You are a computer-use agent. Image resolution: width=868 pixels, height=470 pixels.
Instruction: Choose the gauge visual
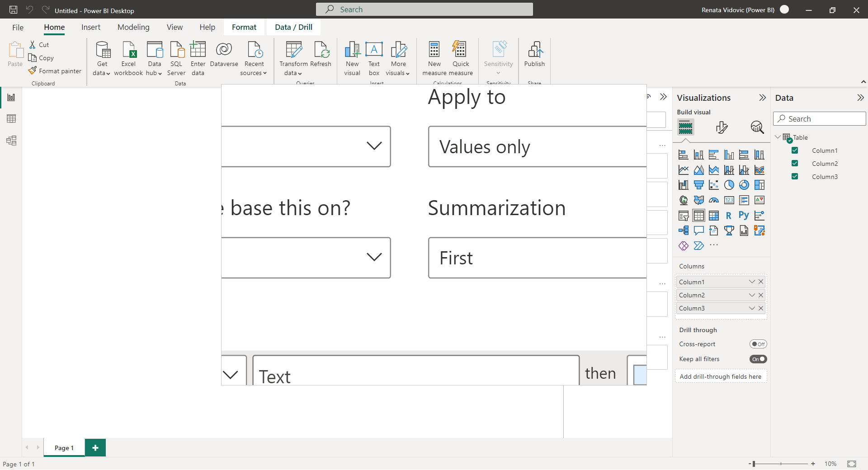(714, 200)
